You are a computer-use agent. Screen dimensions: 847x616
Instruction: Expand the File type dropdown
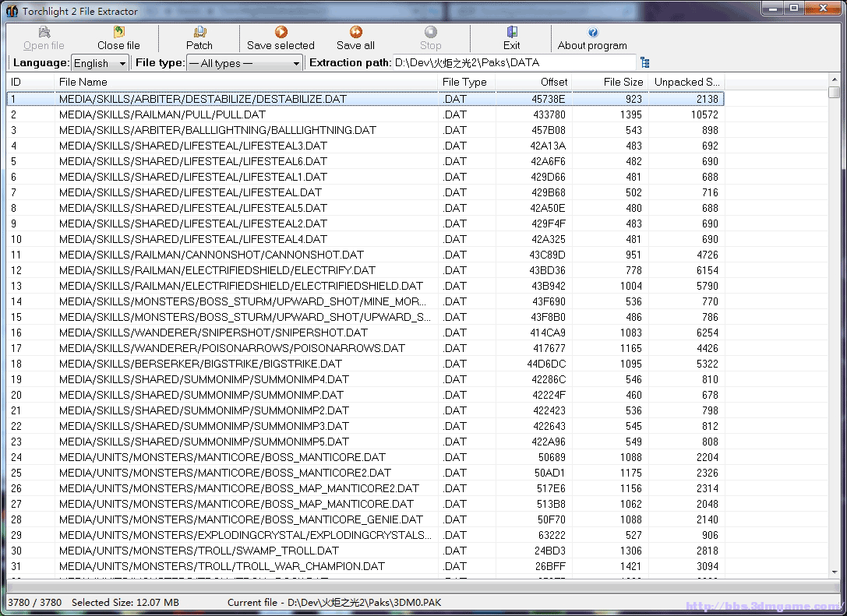pyautogui.click(x=245, y=63)
